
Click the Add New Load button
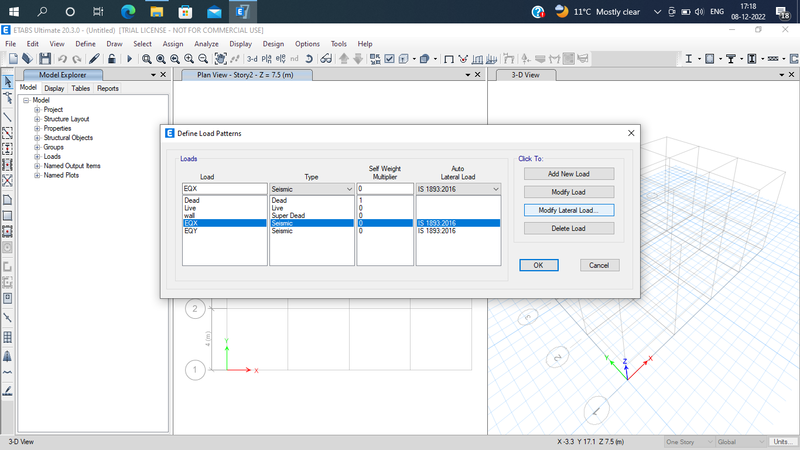[x=569, y=174]
